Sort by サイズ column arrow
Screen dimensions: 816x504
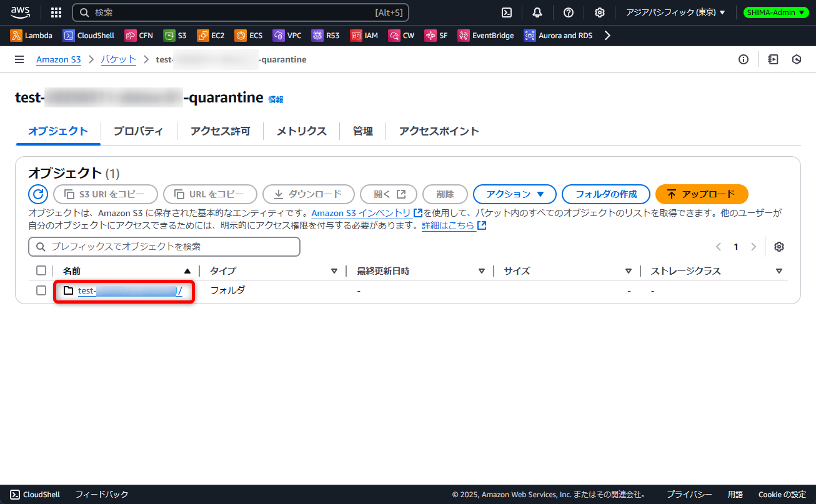coord(629,271)
